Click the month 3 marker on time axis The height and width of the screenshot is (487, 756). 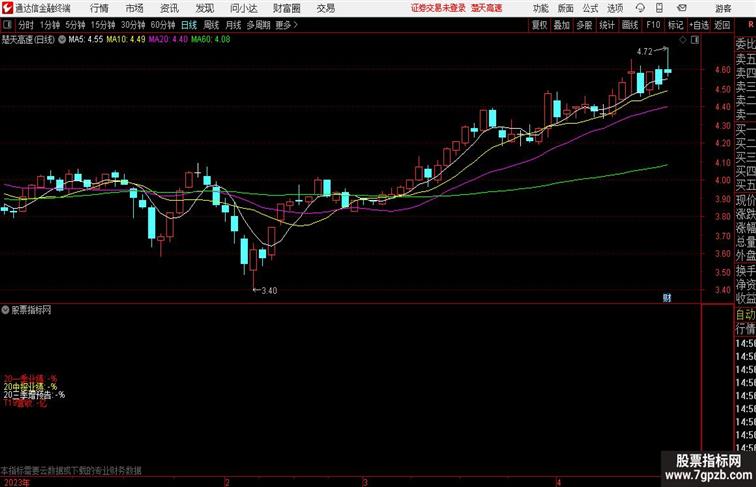365,483
